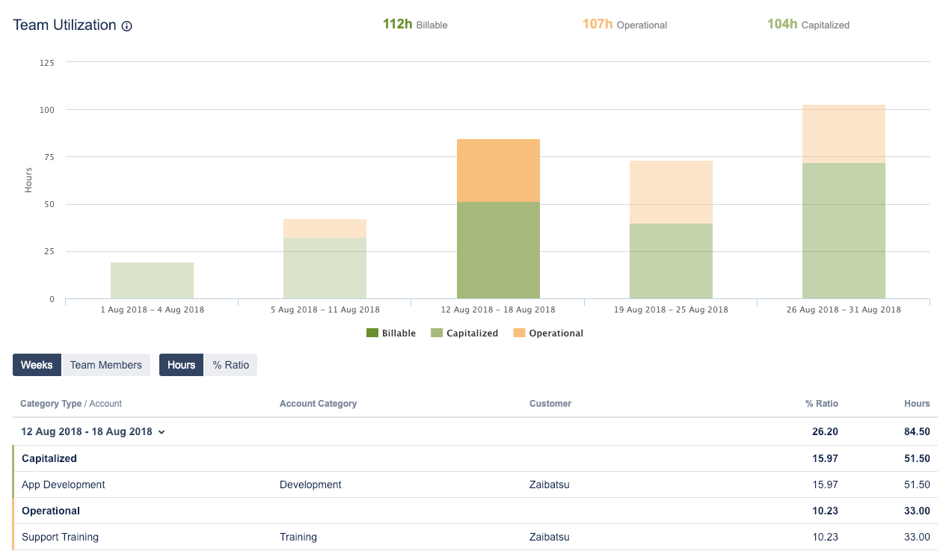Screen dimensions: 949x560
Task: Select the orange Operational segment of 12–18 Aug bar
Action: pyautogui.click(x=498, y=170)
